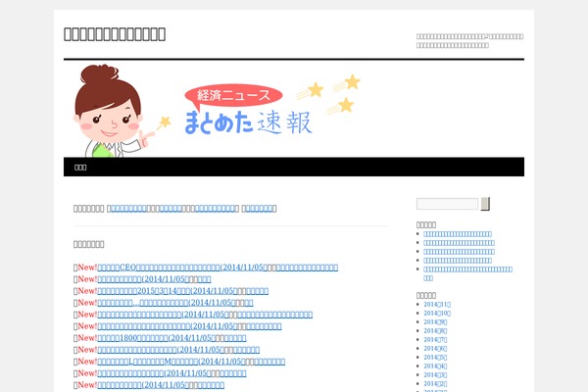Screen dimensions: 588x392
Task: Click the sidebar search input field
Action: click(447, 204)
